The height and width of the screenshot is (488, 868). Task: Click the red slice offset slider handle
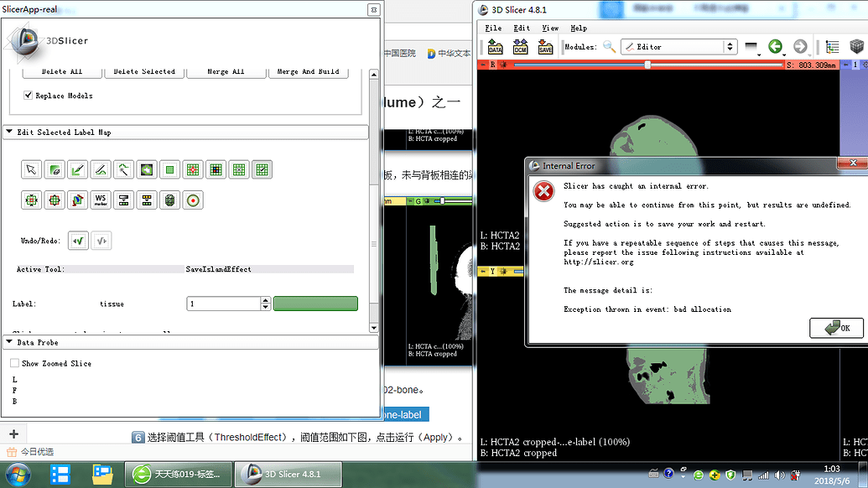[647, 65]
